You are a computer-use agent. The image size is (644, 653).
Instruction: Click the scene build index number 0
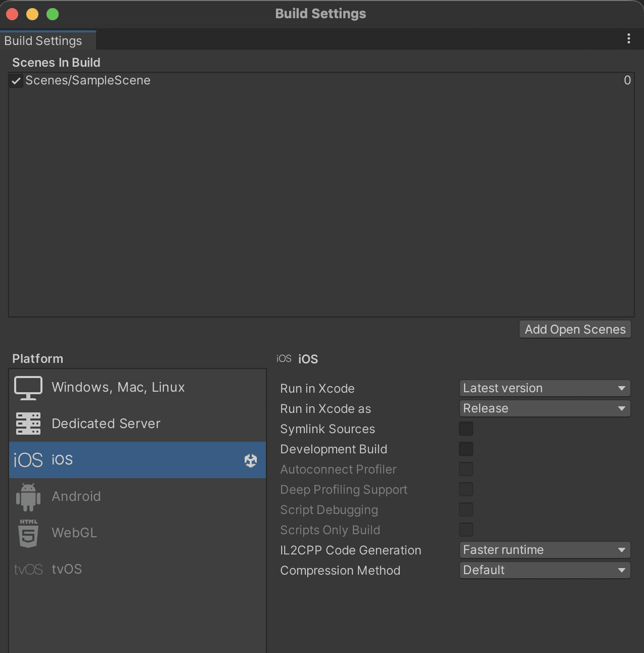pyautogui.click(x=627, y=80)
